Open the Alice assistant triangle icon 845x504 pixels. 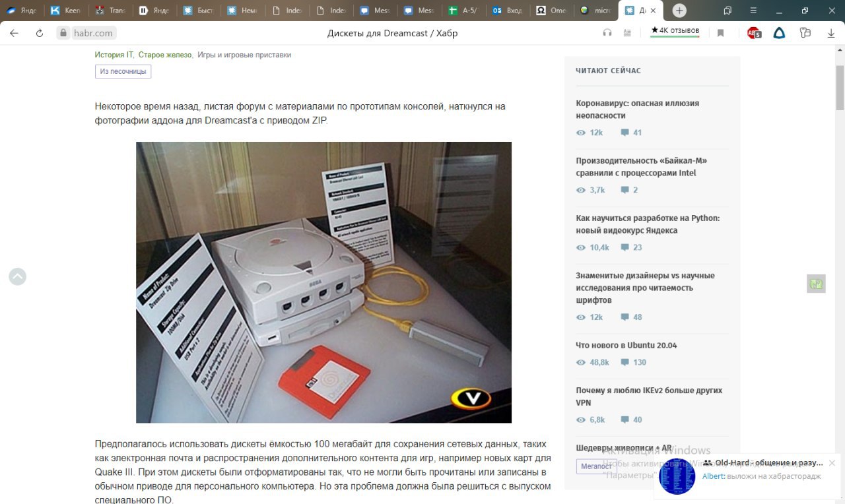[780, 33]
